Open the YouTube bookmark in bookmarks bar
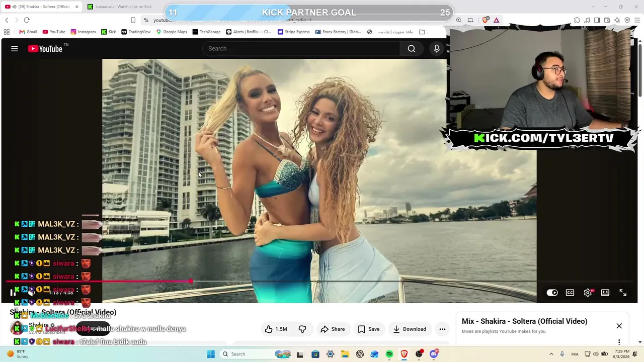This screenshot has height=362, width=644. coord(54,32)
